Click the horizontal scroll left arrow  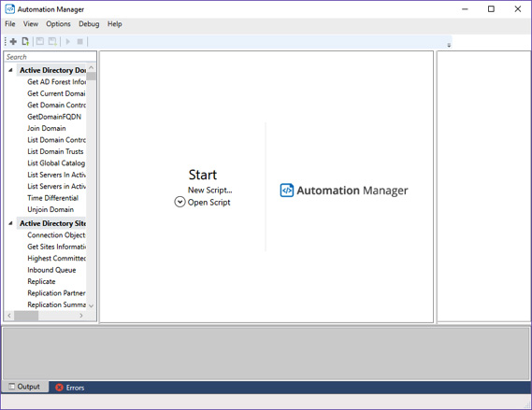9,316
